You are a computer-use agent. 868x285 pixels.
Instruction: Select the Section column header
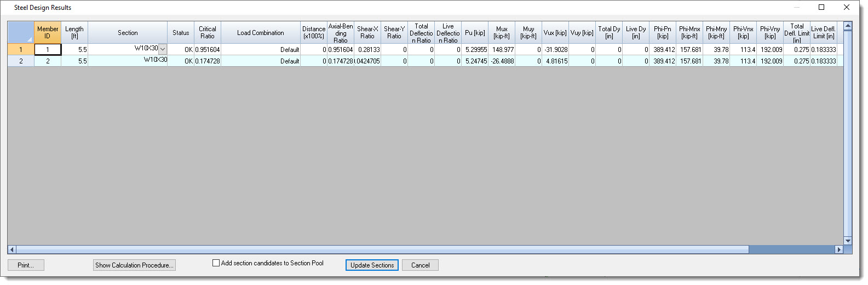point(128,33)
